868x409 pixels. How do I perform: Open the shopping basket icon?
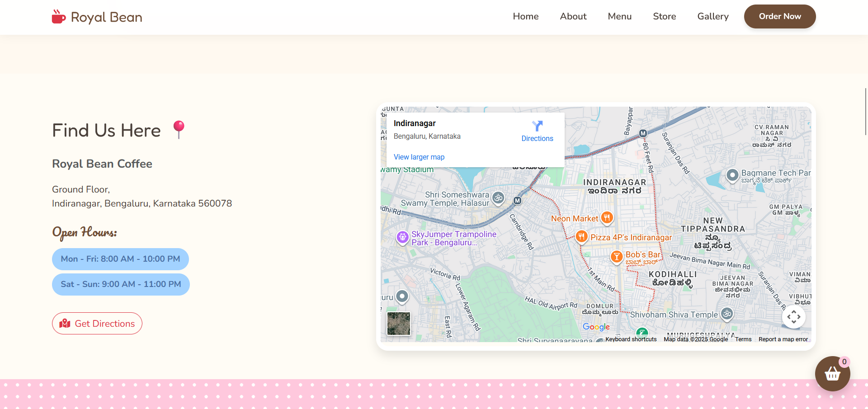832,374
